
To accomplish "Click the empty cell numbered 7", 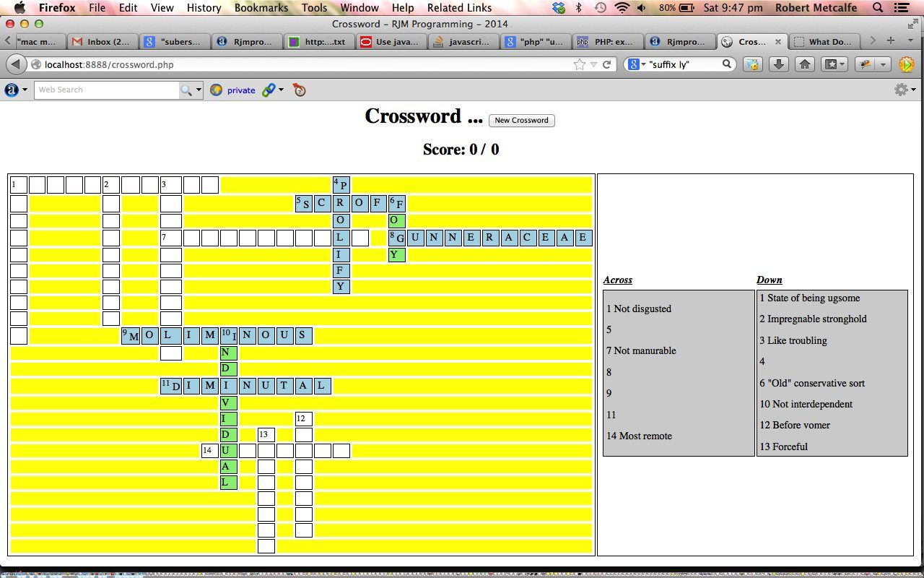I will point(170,238).
